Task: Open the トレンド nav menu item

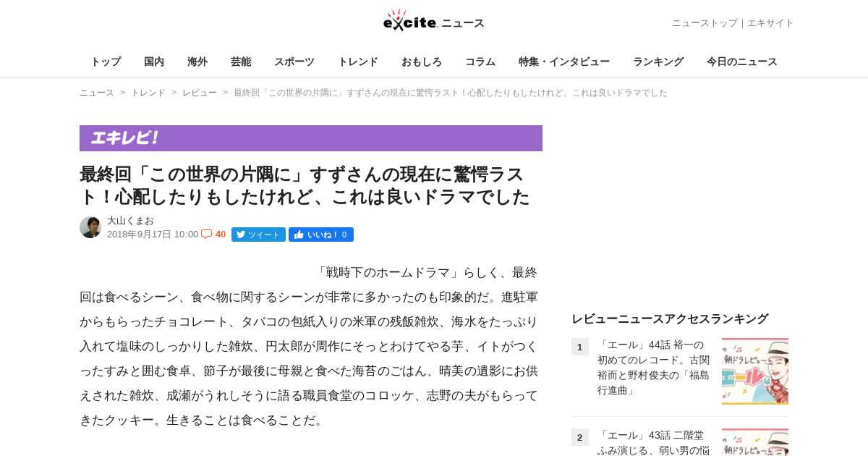Action: coord(358,62)
